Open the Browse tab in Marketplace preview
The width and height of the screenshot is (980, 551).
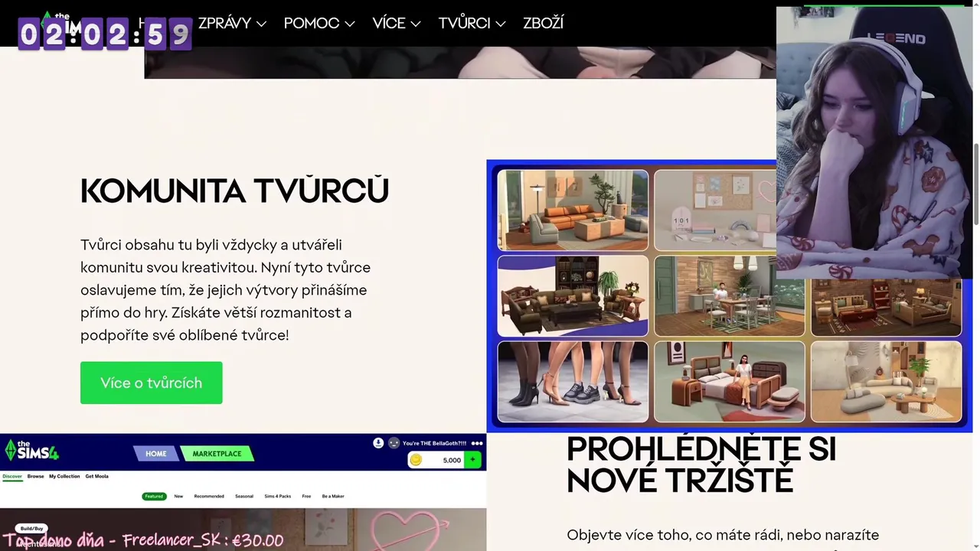36,476
